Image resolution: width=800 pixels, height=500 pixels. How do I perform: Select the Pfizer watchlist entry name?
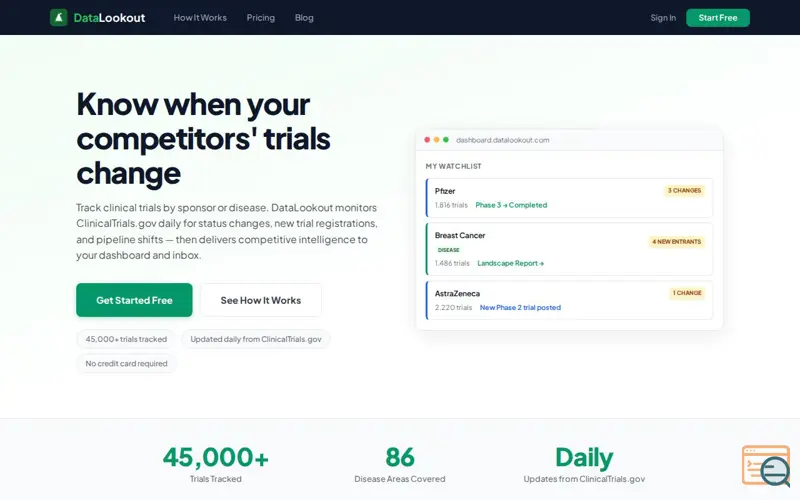pos(445,191)
